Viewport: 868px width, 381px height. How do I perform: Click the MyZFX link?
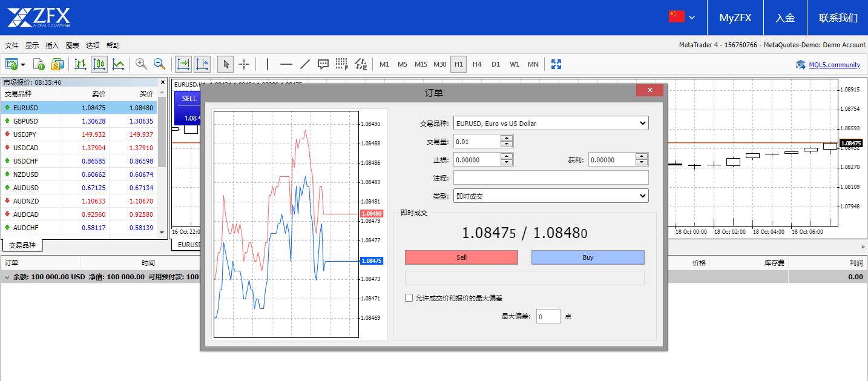point(735,18)
